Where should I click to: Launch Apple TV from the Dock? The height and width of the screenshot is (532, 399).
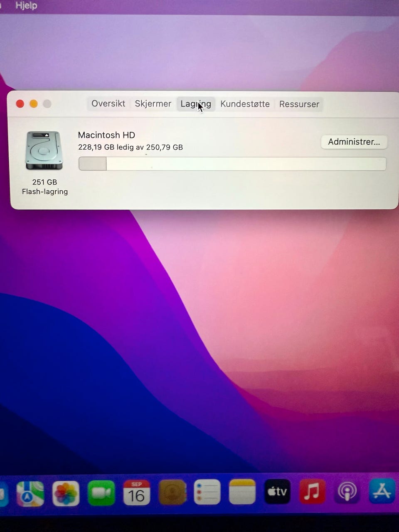click(277, 491)
